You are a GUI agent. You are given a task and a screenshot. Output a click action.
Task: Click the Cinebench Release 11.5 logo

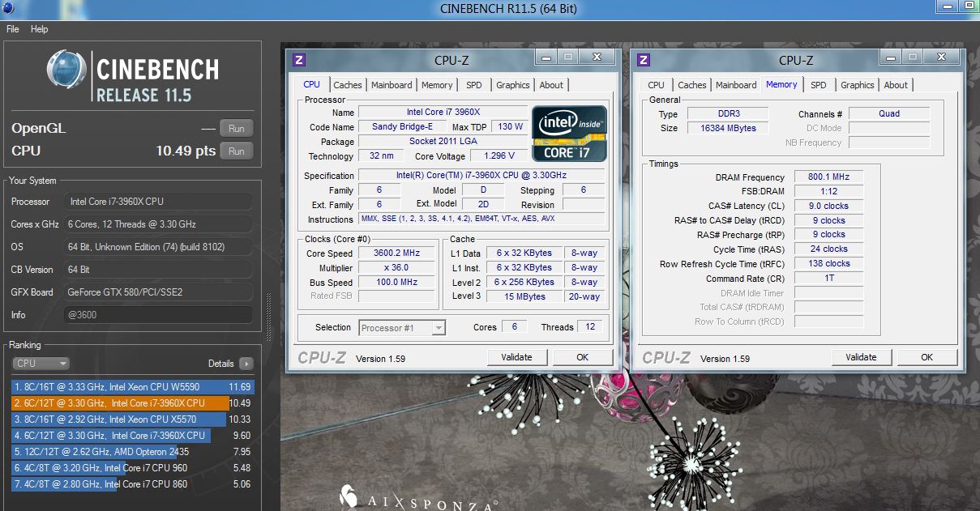click(x=131, y=77)
